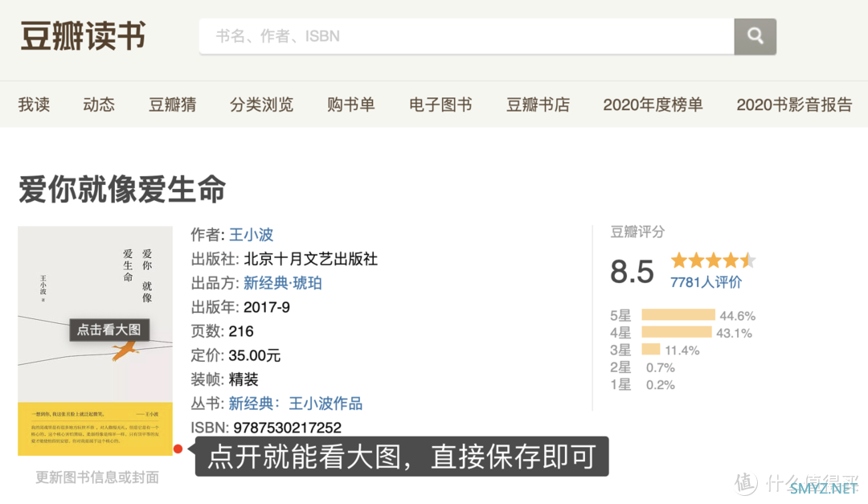
Task: Click the 点击看大图 overlay on cover
Action: (x=109, y=330)
